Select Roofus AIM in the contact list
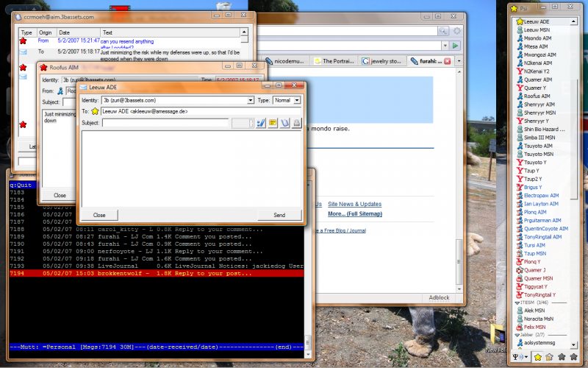Screen dimensions: 588x368 click(537, 96)
